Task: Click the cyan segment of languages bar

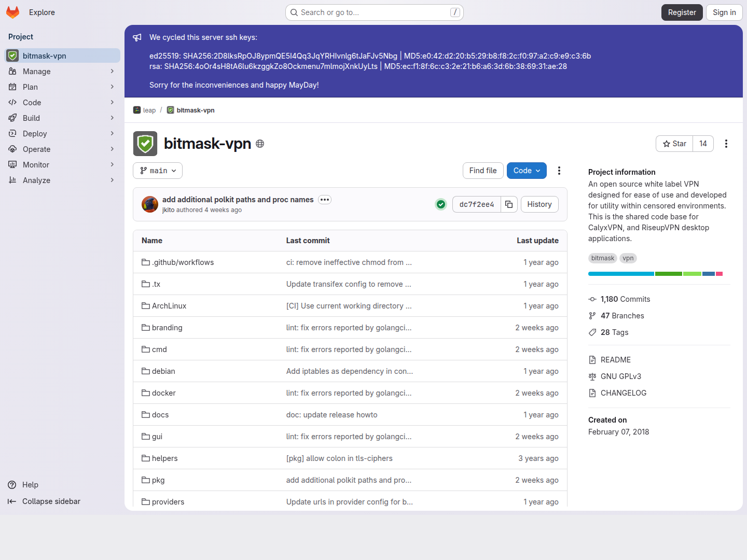Action: [x=621, y=274]
